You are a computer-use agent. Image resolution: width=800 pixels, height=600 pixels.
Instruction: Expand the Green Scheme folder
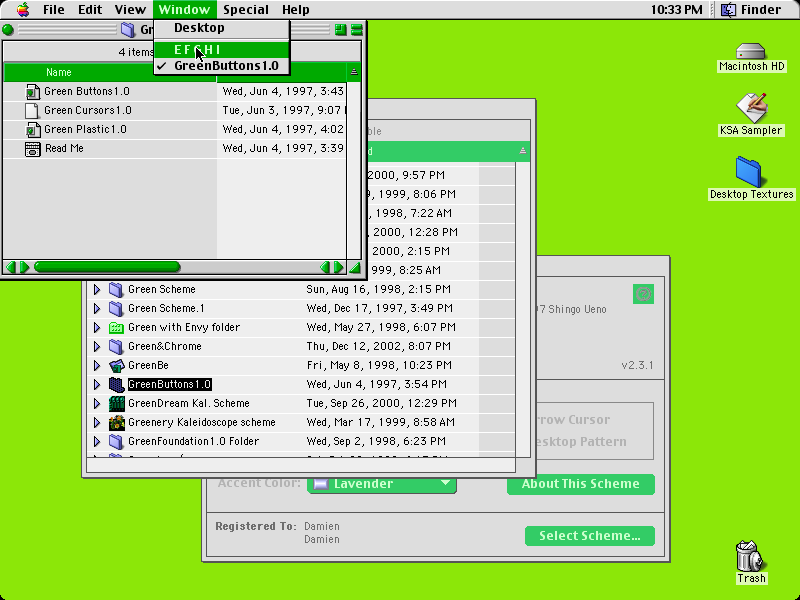click(96, 290)
